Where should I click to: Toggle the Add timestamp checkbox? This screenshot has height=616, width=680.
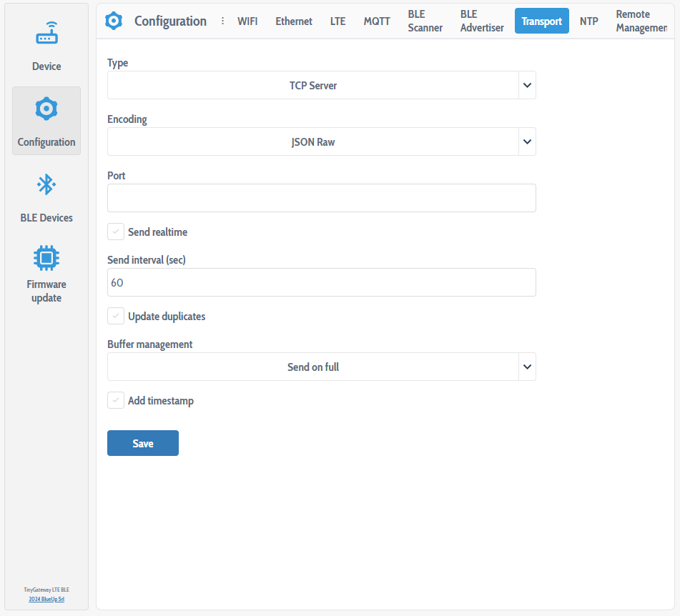point(116,401)
